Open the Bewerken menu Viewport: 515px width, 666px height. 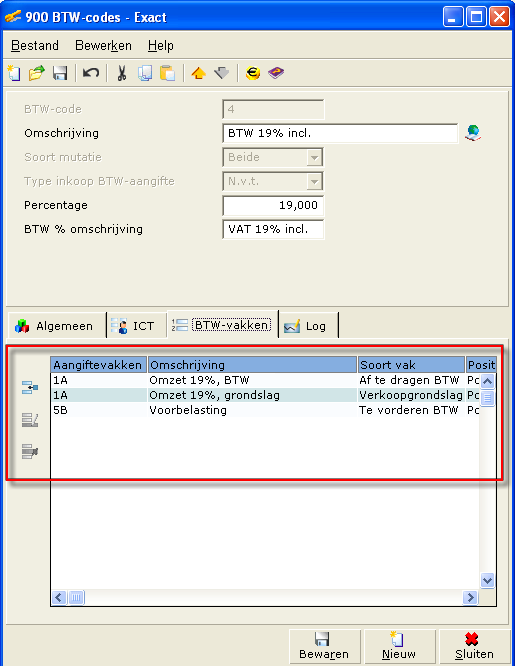tap(103, 45)
